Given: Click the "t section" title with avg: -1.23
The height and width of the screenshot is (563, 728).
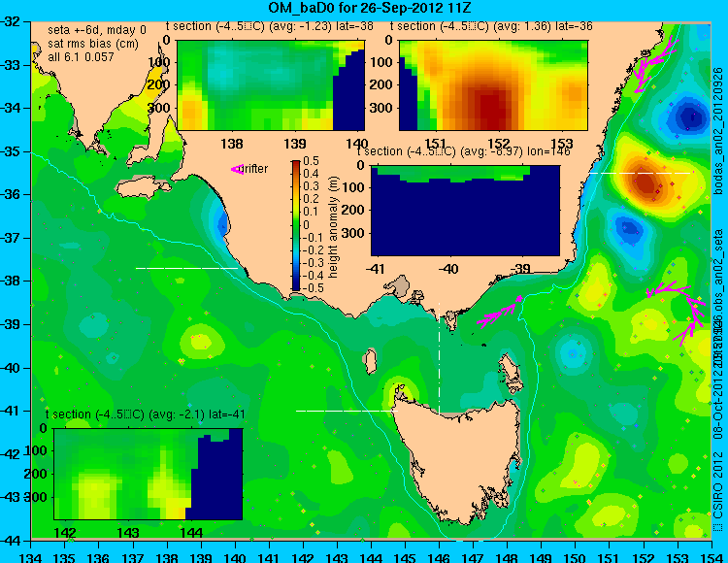Looking at the screenshot, I should (x=269, y=26).
